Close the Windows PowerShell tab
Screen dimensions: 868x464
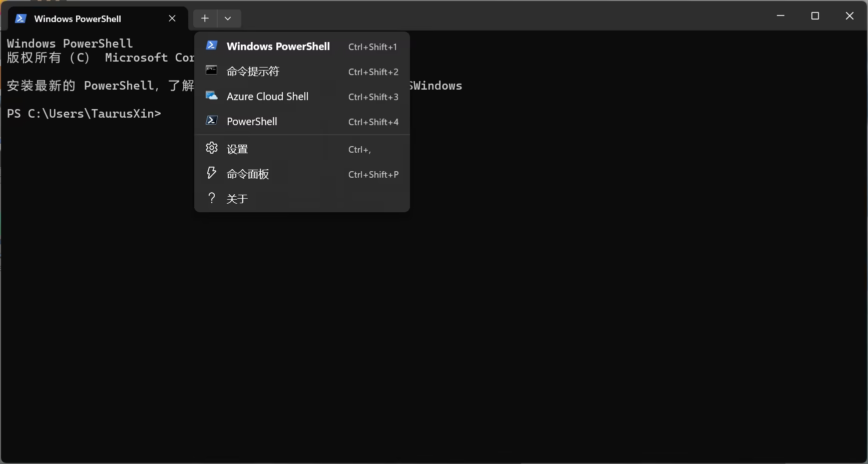tap(172, 19)
